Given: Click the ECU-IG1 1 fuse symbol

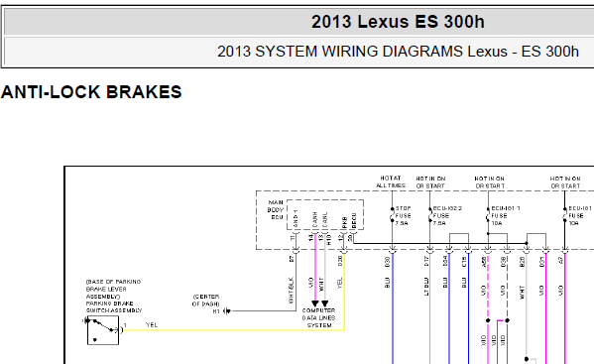Looking at the screenshot, I should 488,215.
